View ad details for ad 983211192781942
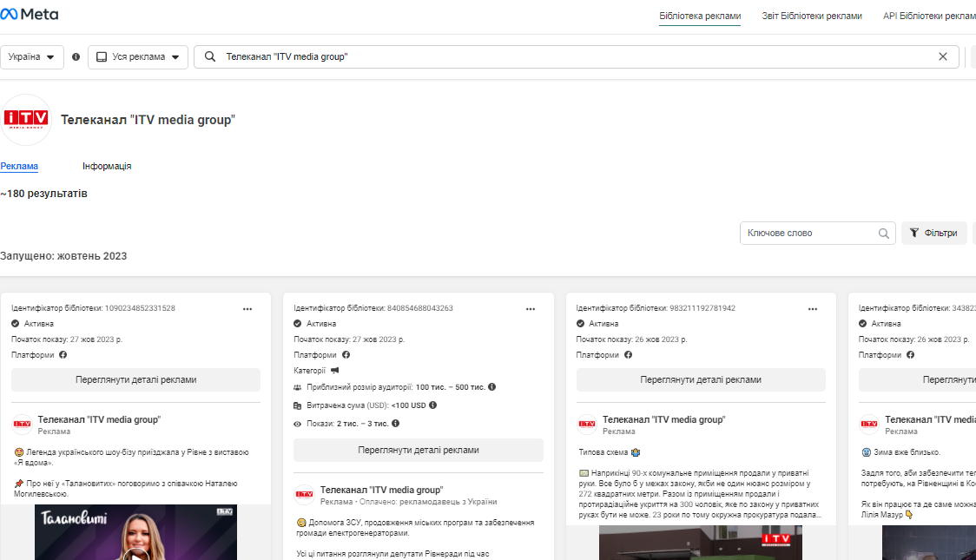 (x=701, y=379)
